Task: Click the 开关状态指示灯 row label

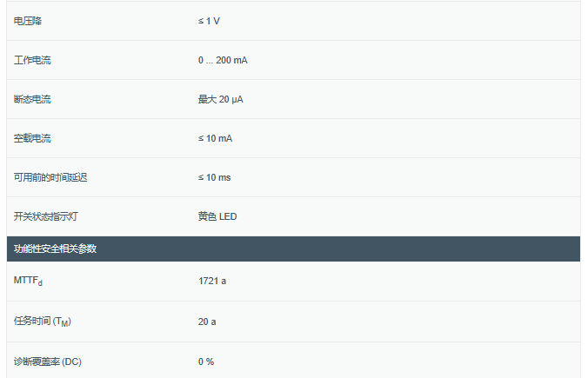Action: pyautogui.click(x=46, y=216)
